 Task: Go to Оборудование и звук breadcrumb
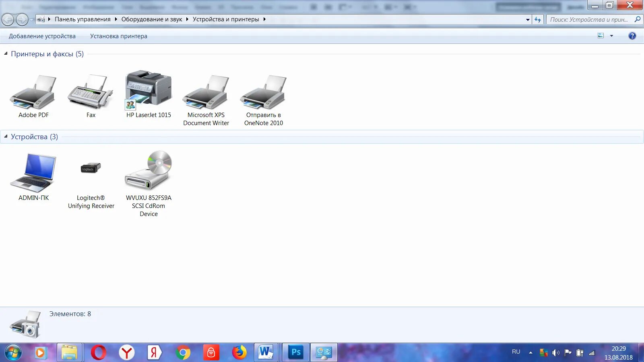[152, 19]
